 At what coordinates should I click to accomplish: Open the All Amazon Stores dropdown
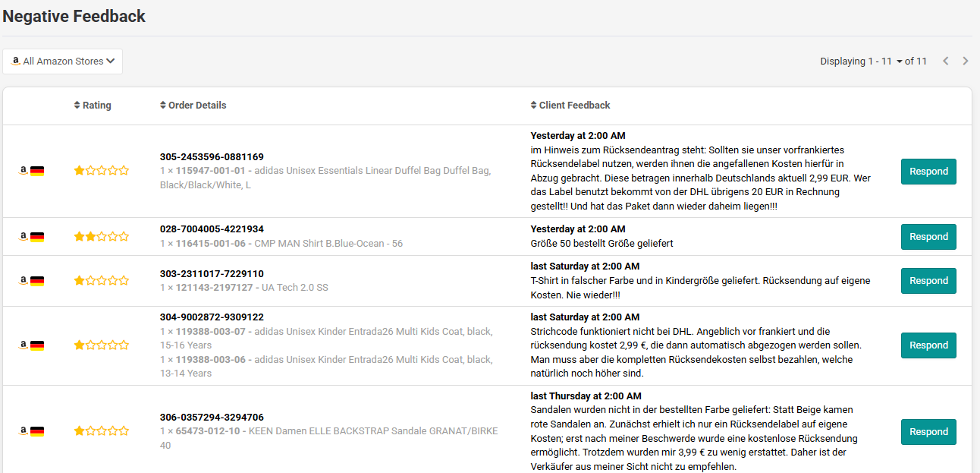(62, 61)
